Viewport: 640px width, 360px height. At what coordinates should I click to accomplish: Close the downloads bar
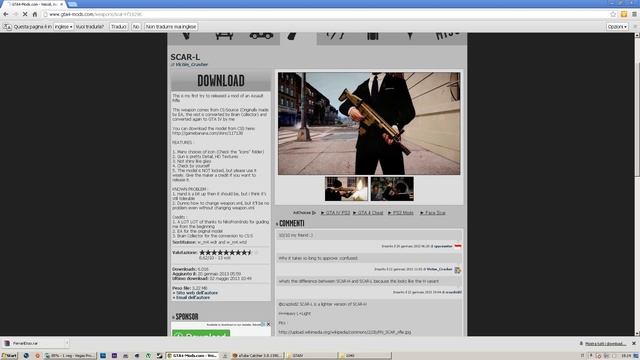tap(634, 343)
